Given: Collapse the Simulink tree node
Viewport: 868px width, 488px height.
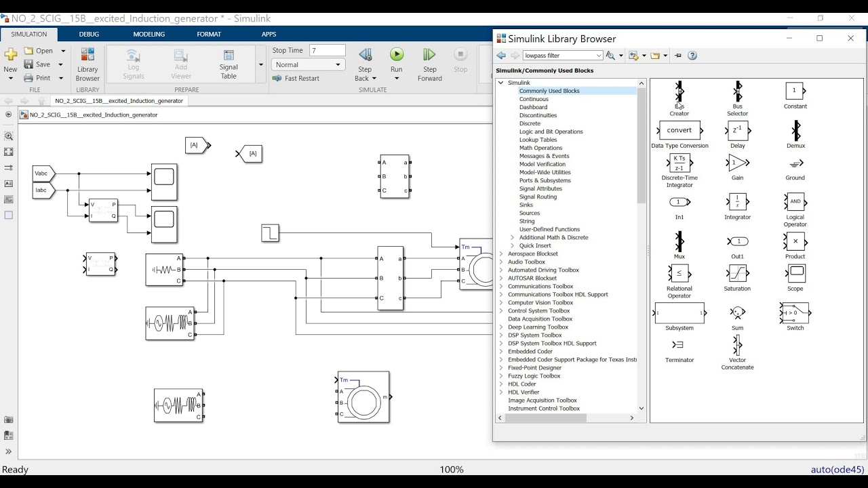Looking at the screenshot, I should pyautogui.click(x=501, y=83).
